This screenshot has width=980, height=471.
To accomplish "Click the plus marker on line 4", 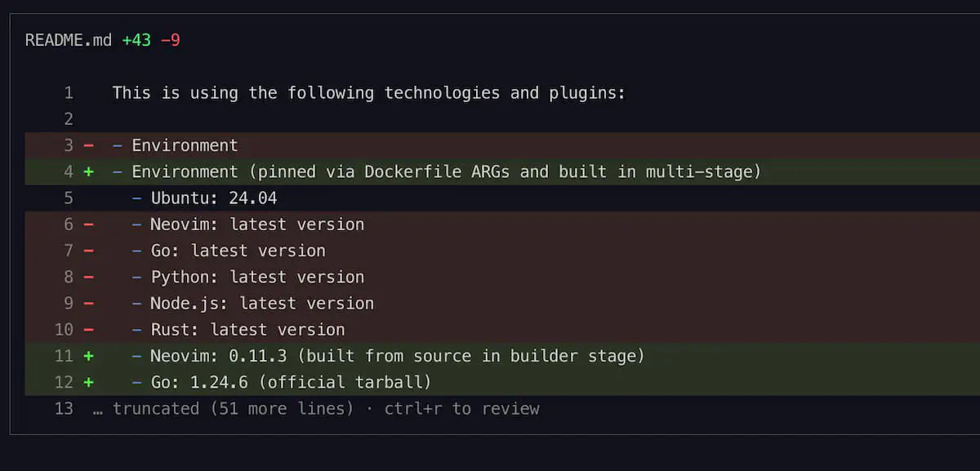I will (x=88, y=172).
